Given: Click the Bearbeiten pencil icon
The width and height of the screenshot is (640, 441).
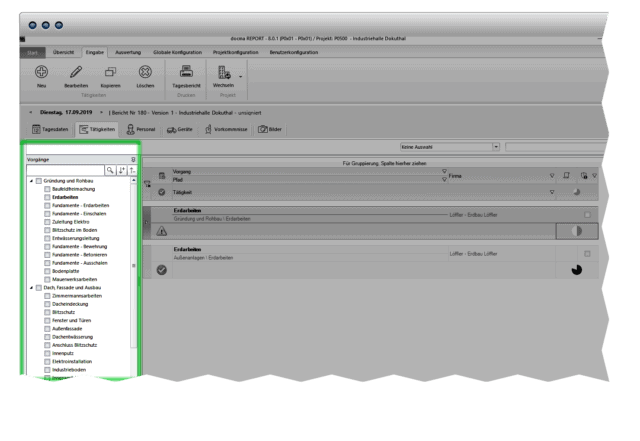Looking at the screenshot, I should point(76,72).
